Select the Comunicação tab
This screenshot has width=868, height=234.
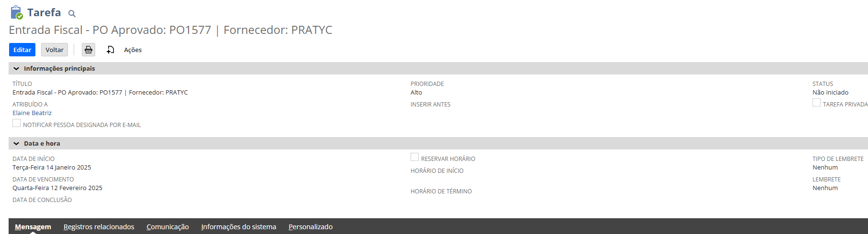(x=167, y=227)
